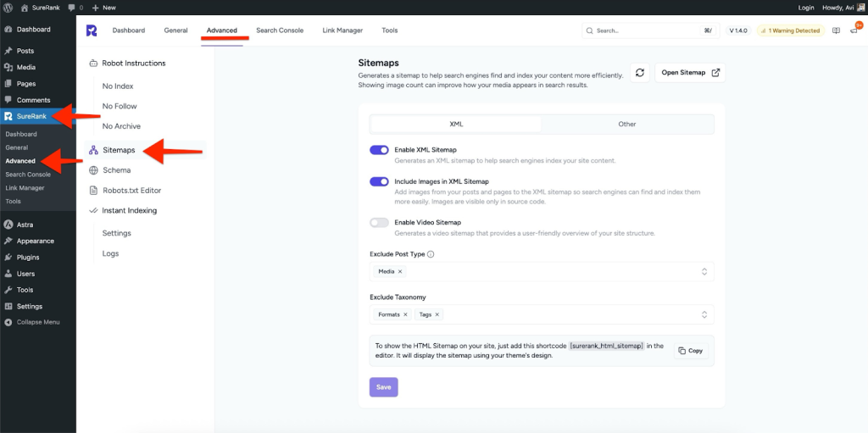Click the Exclude Post Type info icon
Image resolution: width=868 pixels, height=433 pixels.
(431, 254)
